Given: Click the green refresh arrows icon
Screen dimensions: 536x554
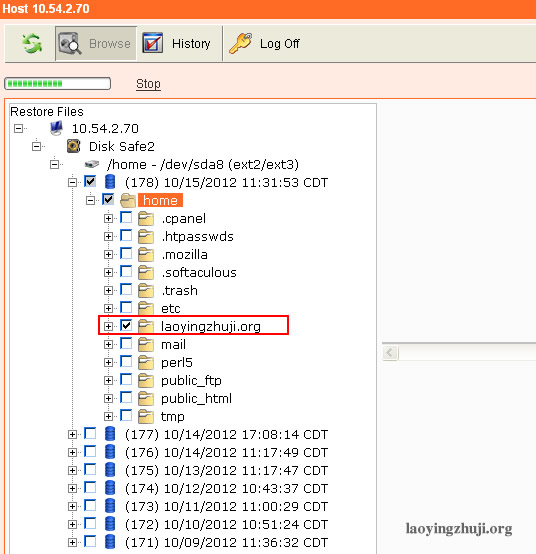Looking at the screenshot, I should tap(32, 44).
